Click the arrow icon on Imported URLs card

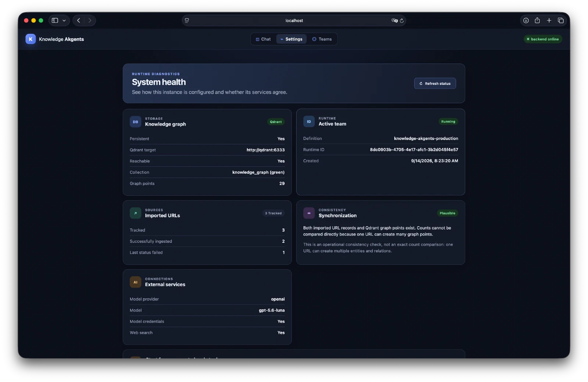[136, 213]
